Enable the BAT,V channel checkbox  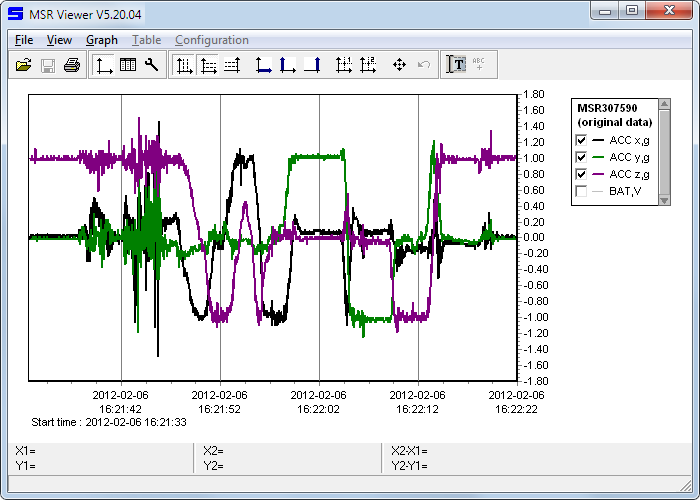581,192
